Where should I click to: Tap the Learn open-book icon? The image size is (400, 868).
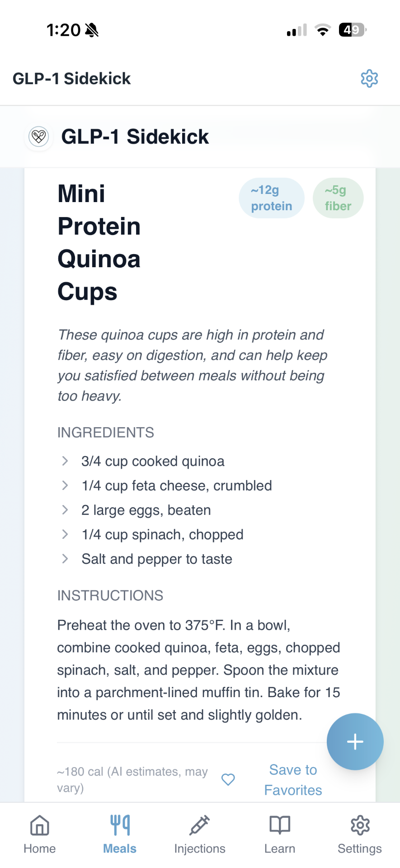click(x=280, y=826)
